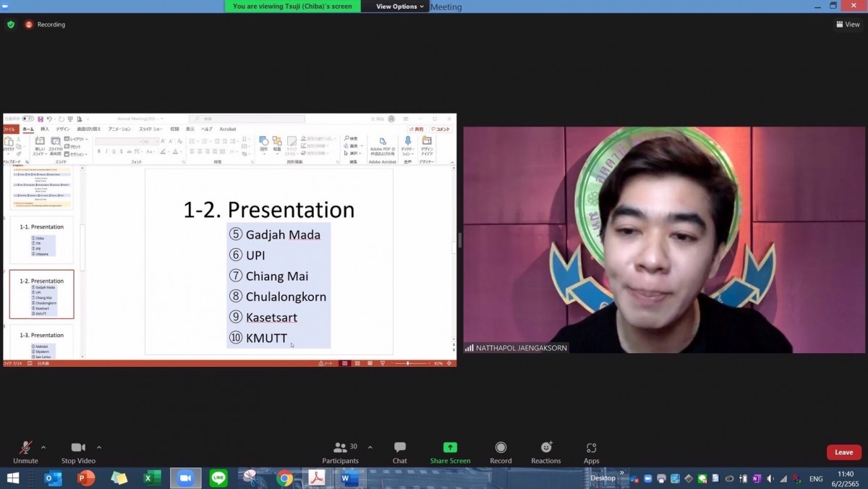Open Sticky Notes from the taskbar
The image size is (868, 489).
[119, 478]
